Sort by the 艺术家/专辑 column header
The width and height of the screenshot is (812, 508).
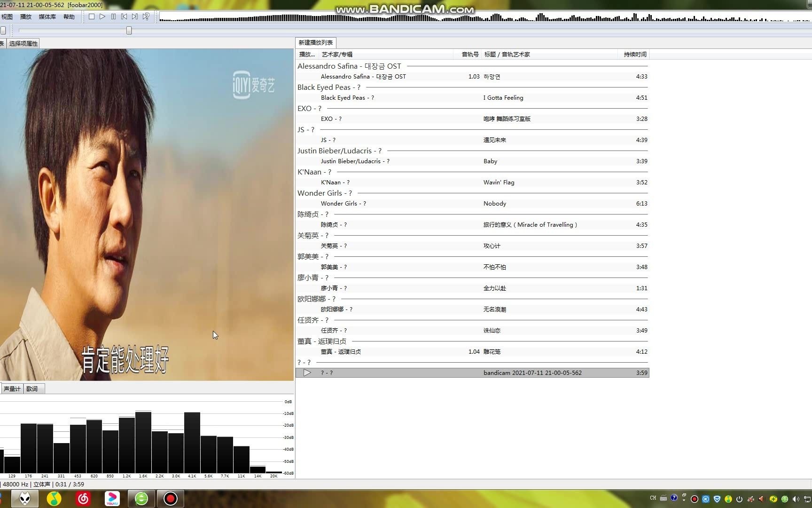[x=385, y=54]
